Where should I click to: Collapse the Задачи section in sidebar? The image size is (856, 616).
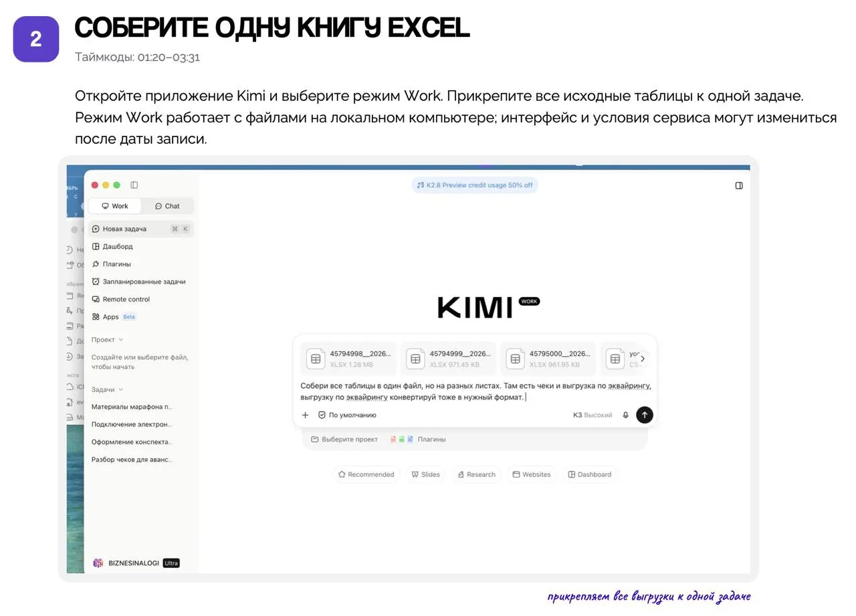pos(108,389)
